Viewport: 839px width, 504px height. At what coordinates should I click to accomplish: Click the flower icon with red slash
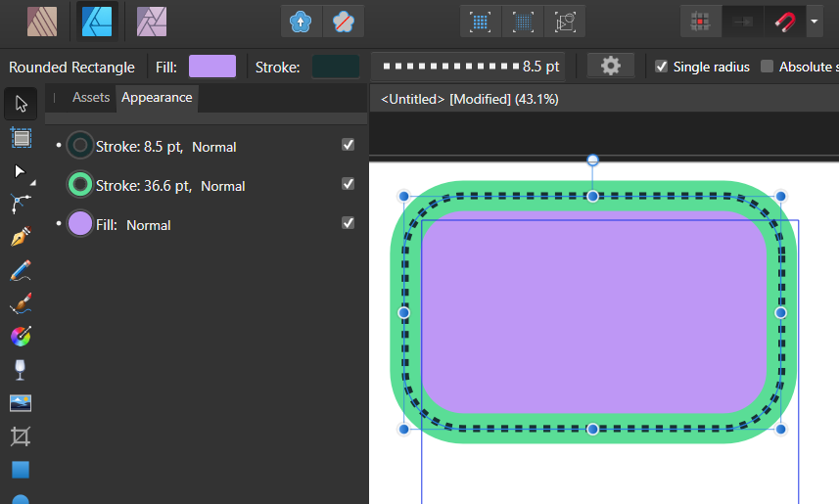point(344,22)
